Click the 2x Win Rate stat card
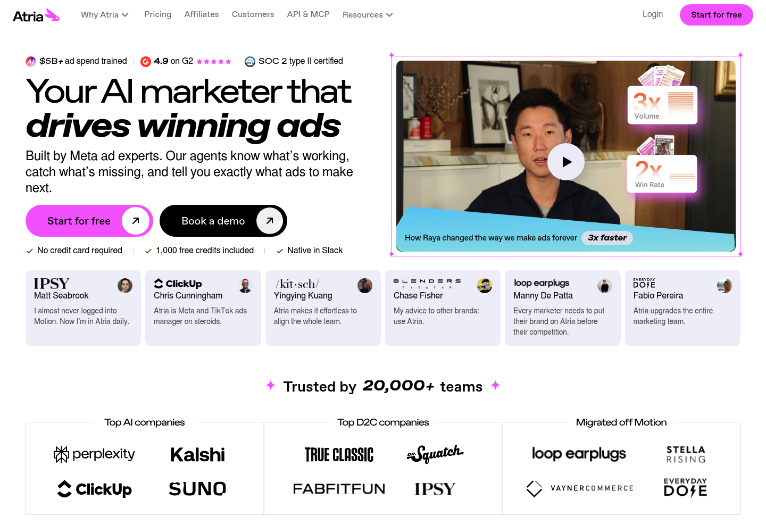The image size is (766, 532). tap(662, 173)
